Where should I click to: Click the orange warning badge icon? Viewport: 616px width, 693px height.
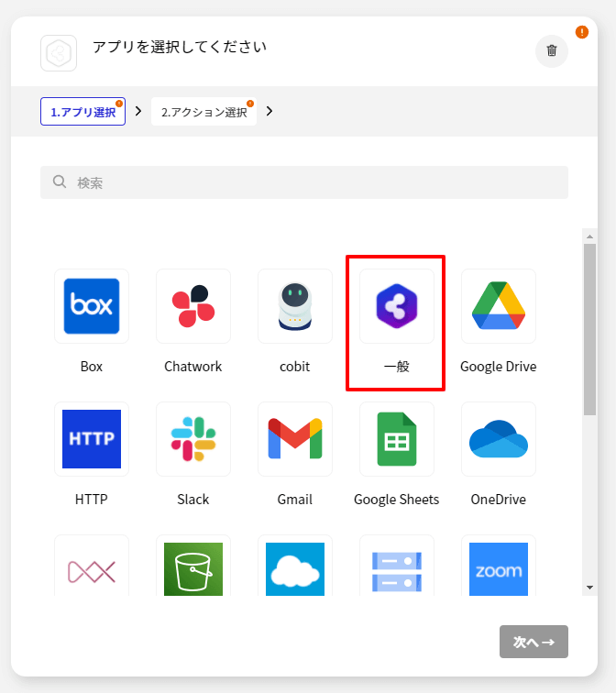(x=581, y=32)
